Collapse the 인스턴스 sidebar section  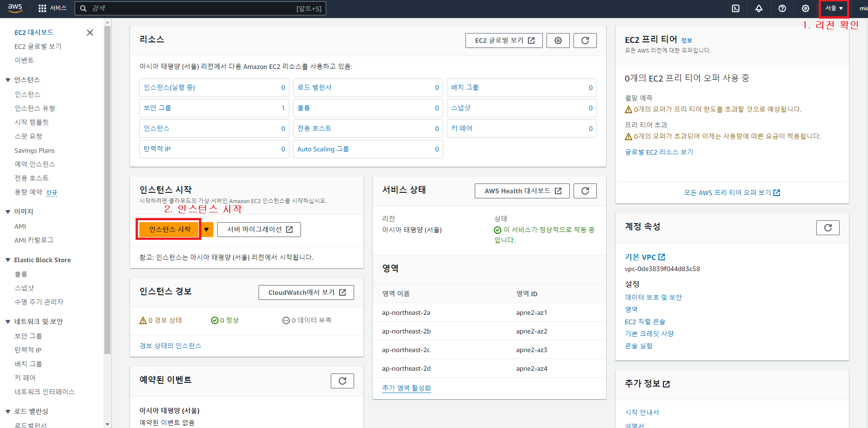click(8, 80)
